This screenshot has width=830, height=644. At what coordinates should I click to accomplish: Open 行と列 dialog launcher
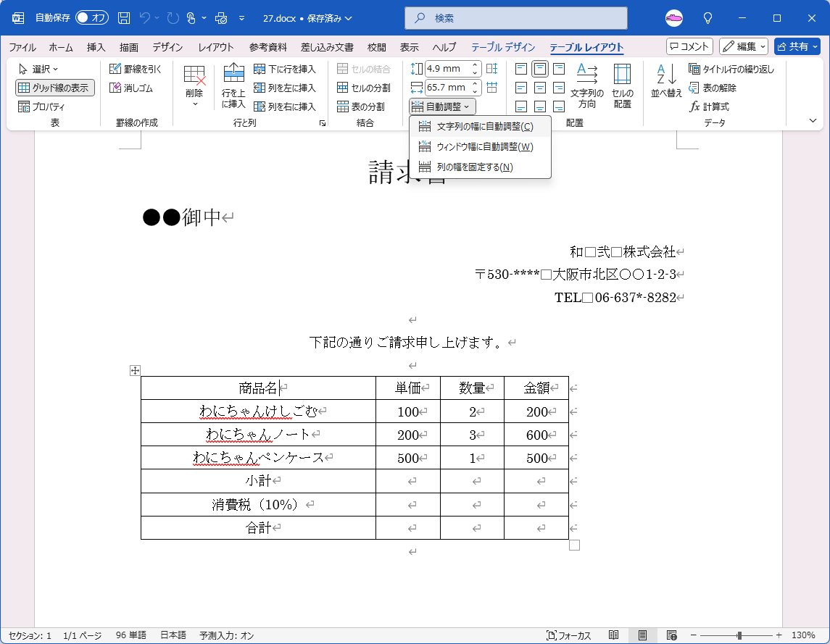323,123
